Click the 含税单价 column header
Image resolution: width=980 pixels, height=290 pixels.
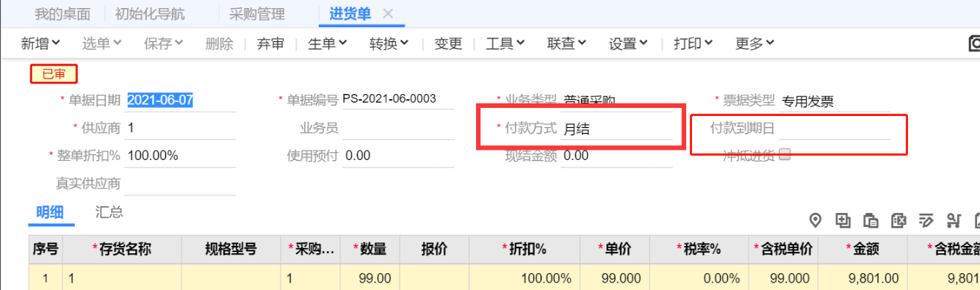[784, 250]
